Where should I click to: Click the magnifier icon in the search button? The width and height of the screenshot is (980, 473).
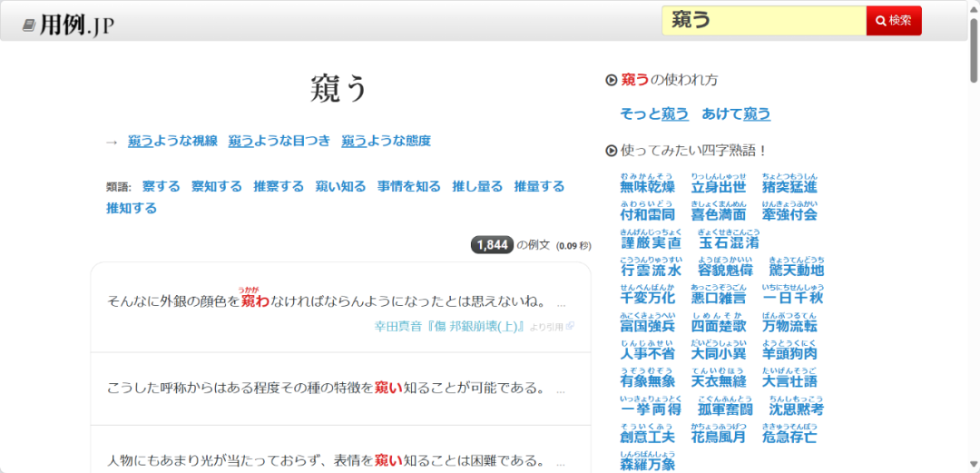pyautogui.click(x=881, y=21)
